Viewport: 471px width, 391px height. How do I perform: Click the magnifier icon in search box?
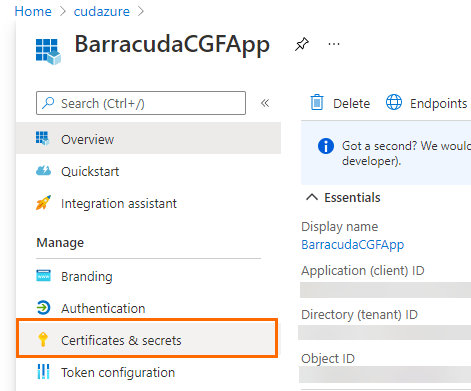tap(48, 103)
